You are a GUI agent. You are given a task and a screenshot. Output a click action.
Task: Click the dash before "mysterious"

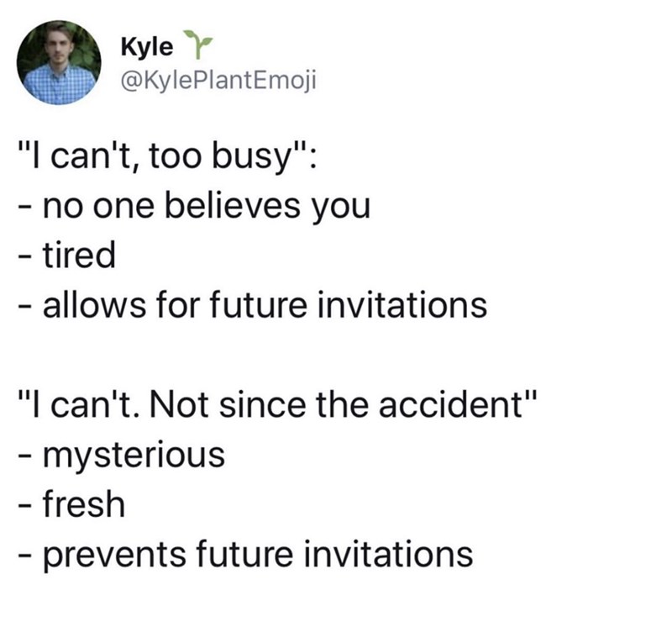tap(24, 455)
